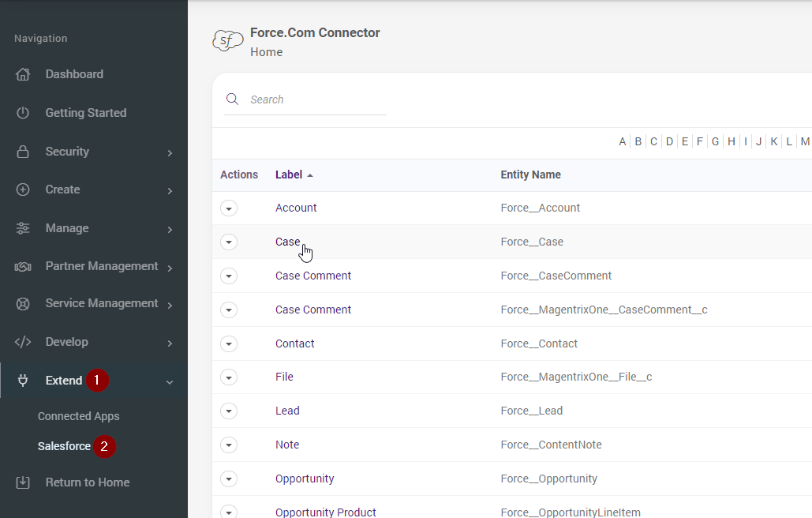Open actions dropdown for Force__CaseComment row
812x518 pixels.
229,276
